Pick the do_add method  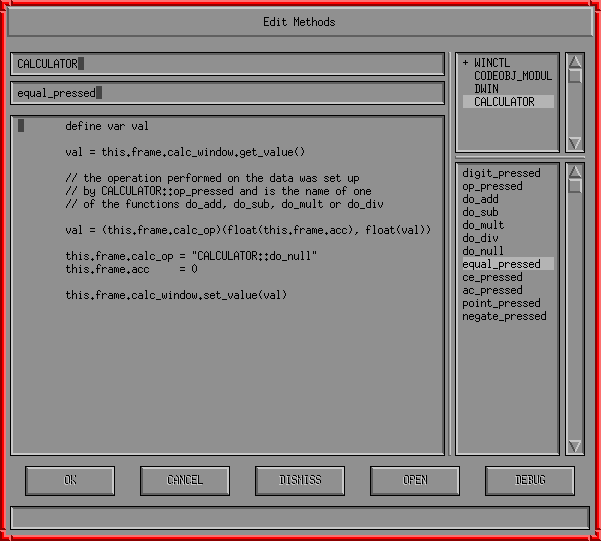pos(480,199)
